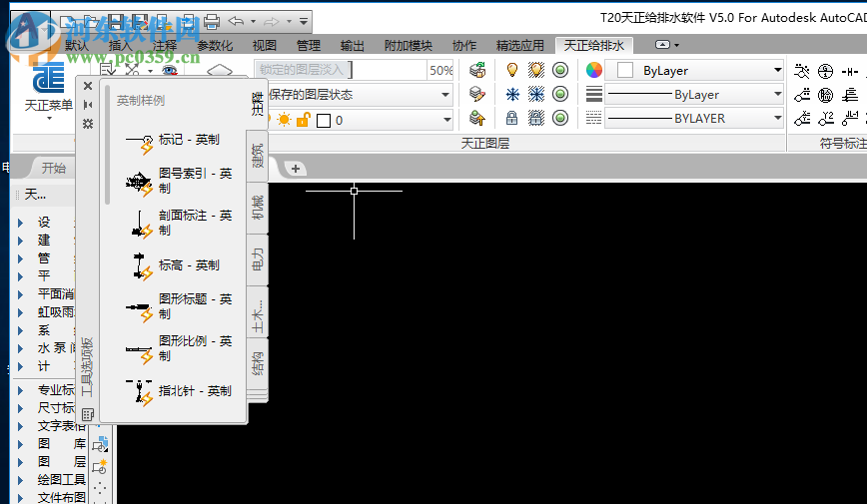Click the -H- symbol annotation icon
867x504 pixels.
tap(849, 71)
